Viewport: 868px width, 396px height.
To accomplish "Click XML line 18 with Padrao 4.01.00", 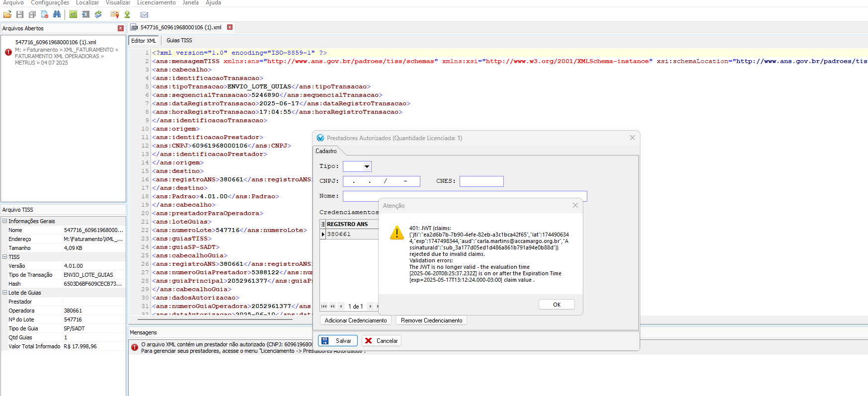I will click(216, 196).
